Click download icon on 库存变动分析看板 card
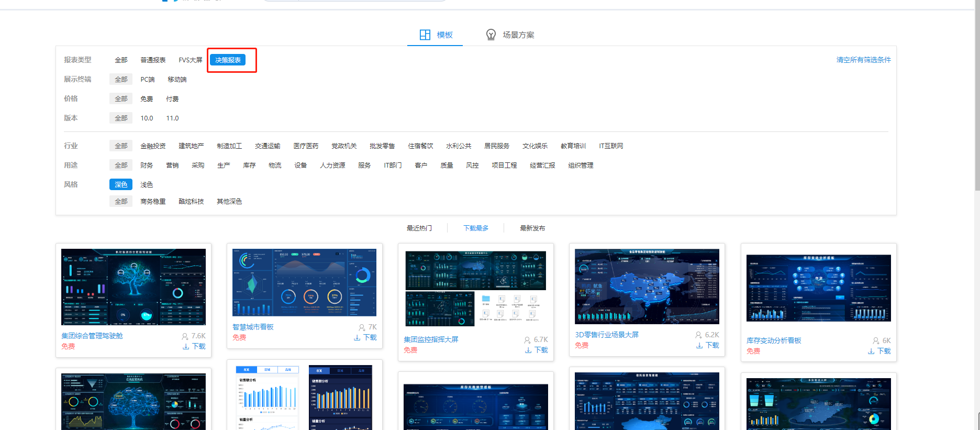The width and height of the screenshot is (980, 430). (871, 351)
